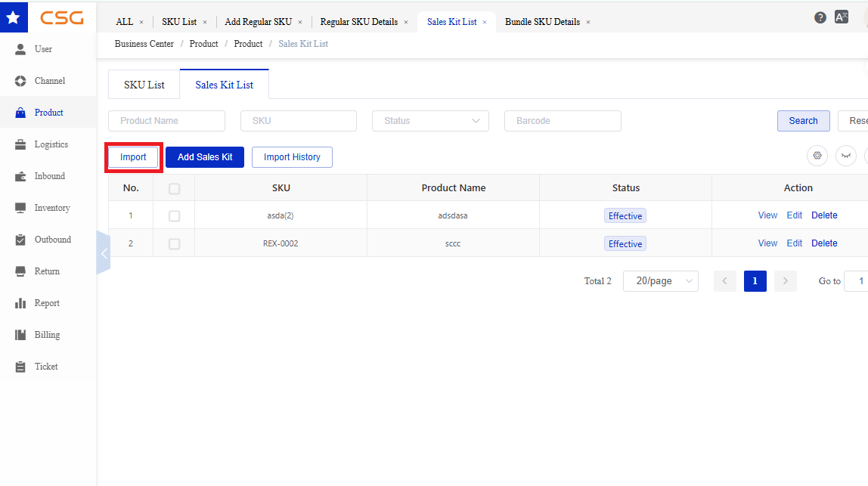Toggle the select-all header checkbox
The image size is (868, 486).
[x=175, y=189]
